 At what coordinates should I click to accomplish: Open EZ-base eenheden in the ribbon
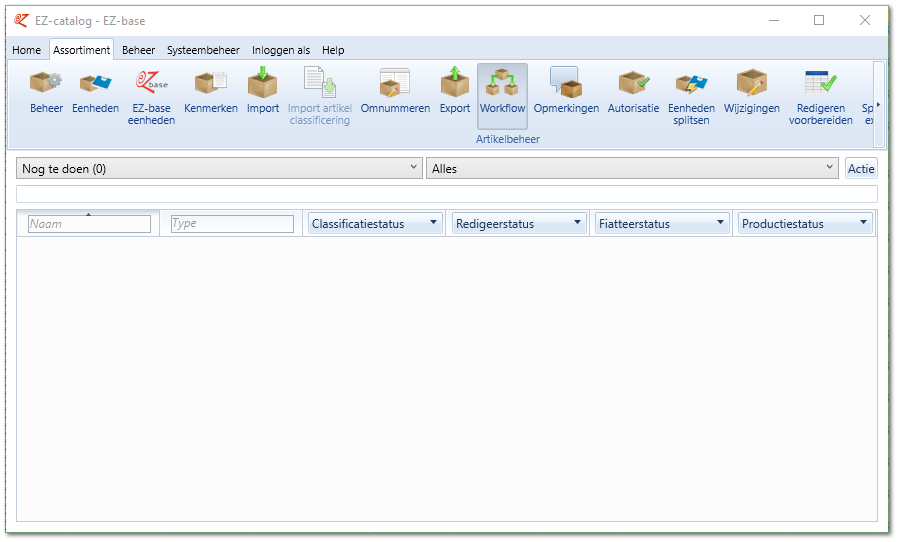point(151,96)
